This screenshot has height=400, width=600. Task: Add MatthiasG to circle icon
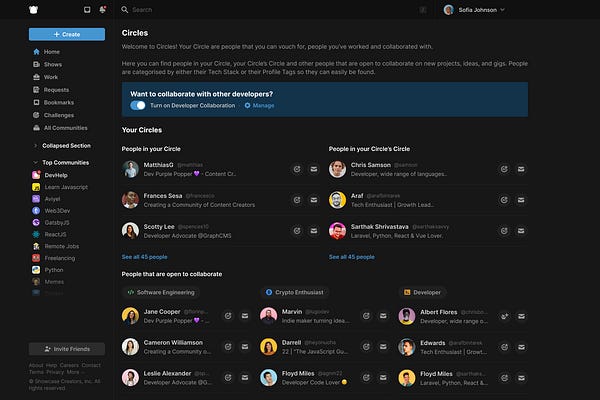297,169
